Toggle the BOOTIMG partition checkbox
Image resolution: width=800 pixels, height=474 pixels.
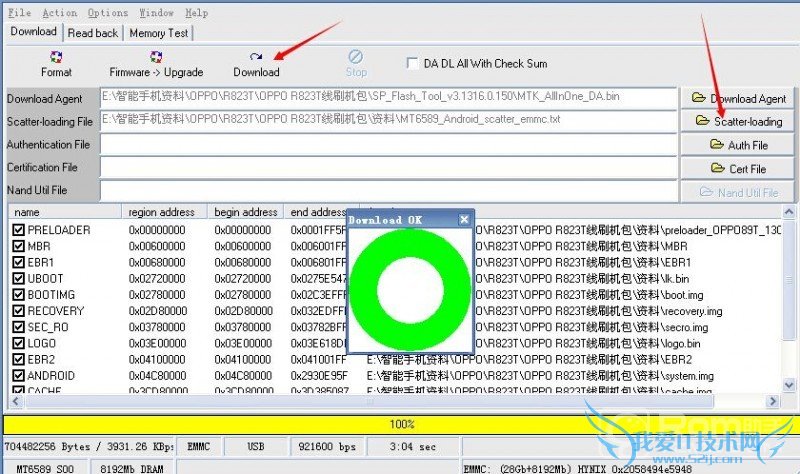(x=18, y=294)
